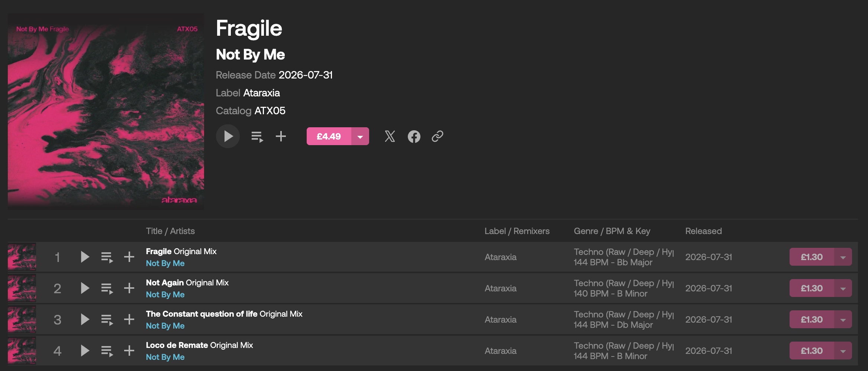Share release on X
Viewport: 868px width, 371px height.
pos(390,136)
